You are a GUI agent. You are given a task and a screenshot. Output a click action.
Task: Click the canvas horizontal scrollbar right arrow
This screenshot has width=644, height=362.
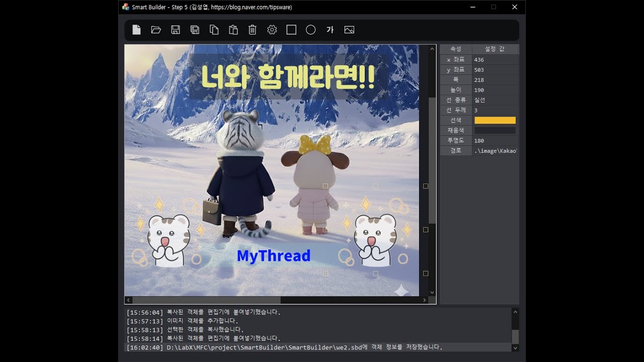click(x=425, y=300)
